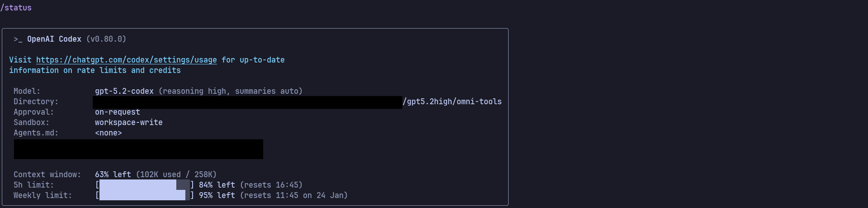Click the resets 16:45 text
The height and width of the screenshot is (208, 868).
pos(271,185)
